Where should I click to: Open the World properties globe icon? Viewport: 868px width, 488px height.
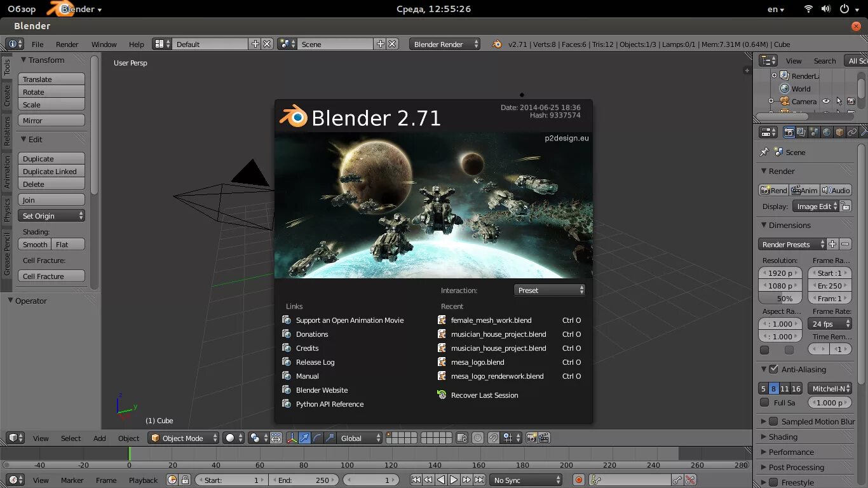point(827,132)
